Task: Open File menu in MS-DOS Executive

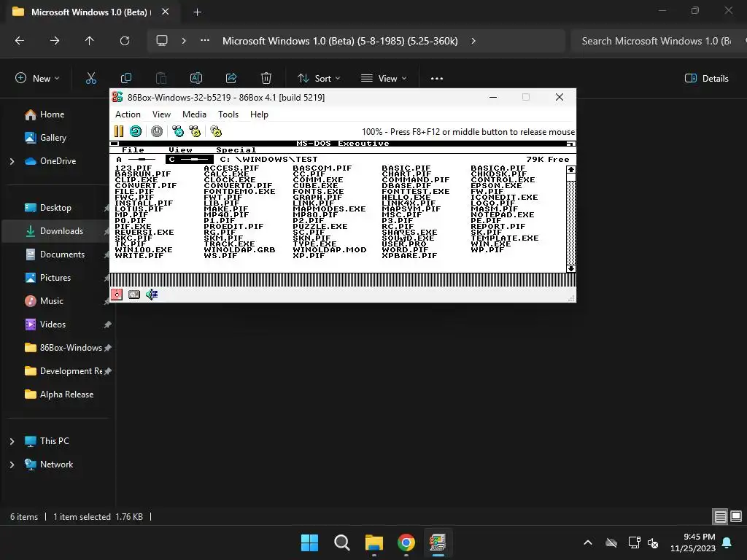Action: pos(133,150)
